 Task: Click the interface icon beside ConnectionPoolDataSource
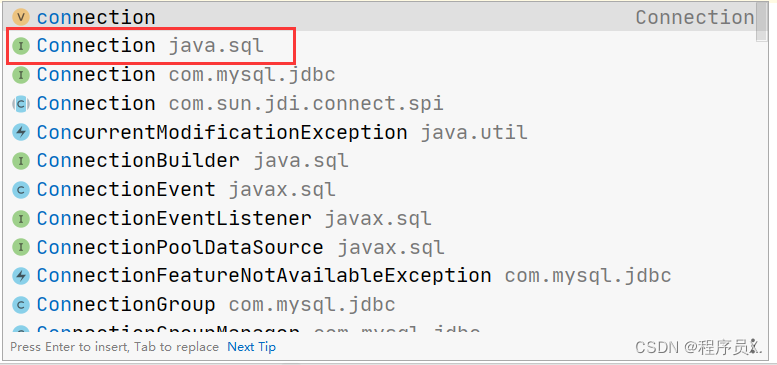click(20, 247)
